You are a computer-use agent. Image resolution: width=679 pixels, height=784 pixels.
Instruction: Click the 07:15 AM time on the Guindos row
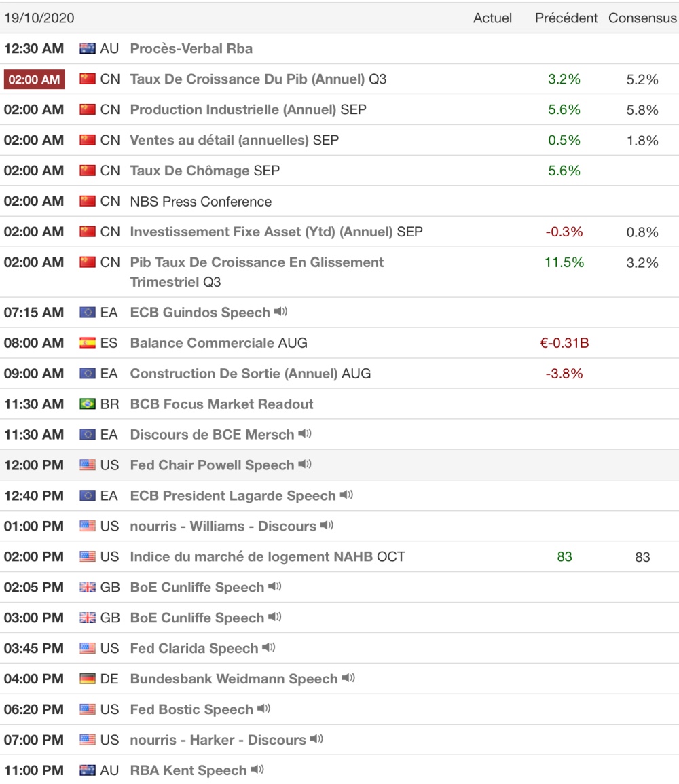34,313
